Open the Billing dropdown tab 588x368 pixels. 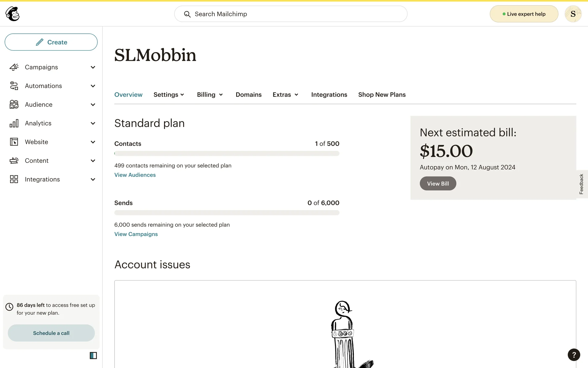(210, 95)
